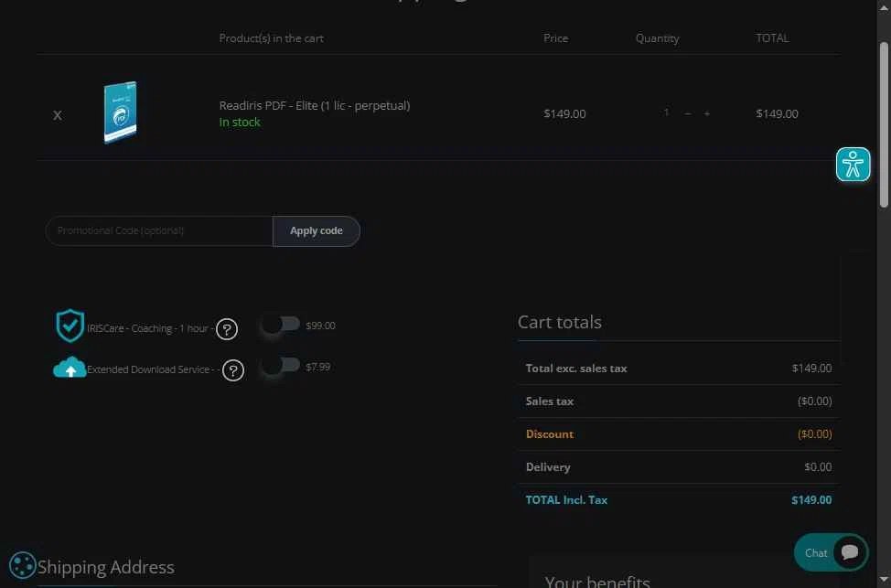Toggle the IRISCare Coaching $99.00 switch
Viewport: 891px width, 588px height.
(280, 325)
